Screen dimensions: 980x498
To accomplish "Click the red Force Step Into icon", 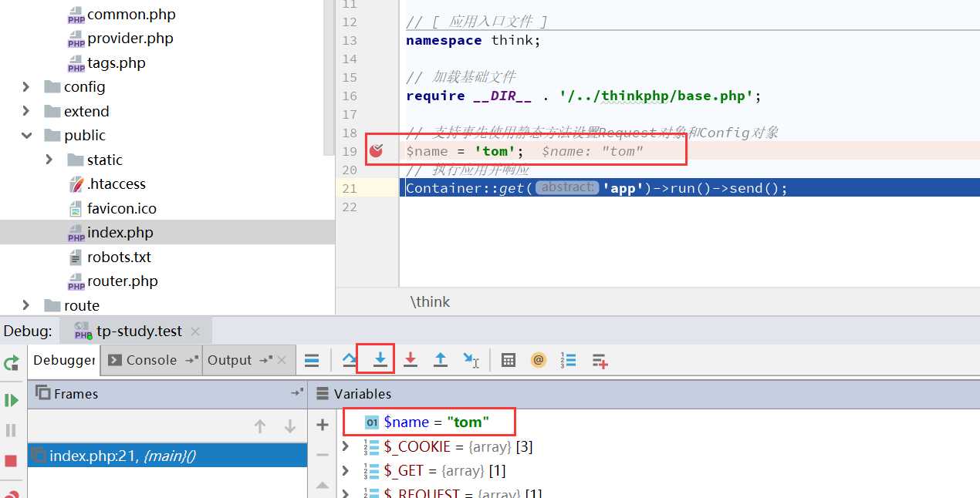I will tap(411, 360).
